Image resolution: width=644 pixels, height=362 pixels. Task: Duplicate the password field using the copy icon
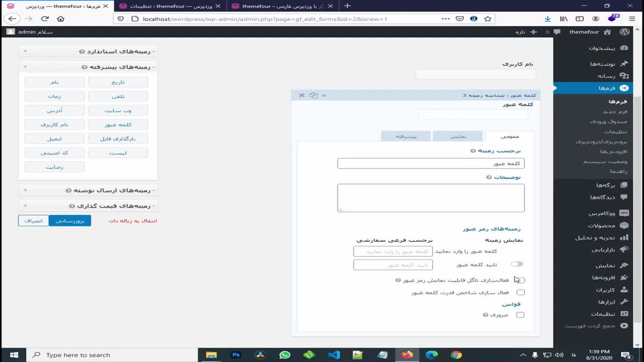(x=313, y=95)
